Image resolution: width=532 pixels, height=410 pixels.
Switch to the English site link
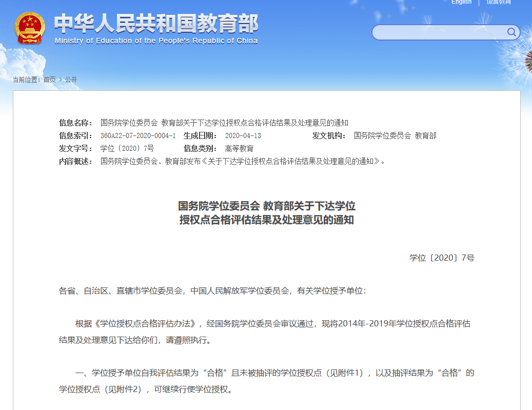(461, 2)
